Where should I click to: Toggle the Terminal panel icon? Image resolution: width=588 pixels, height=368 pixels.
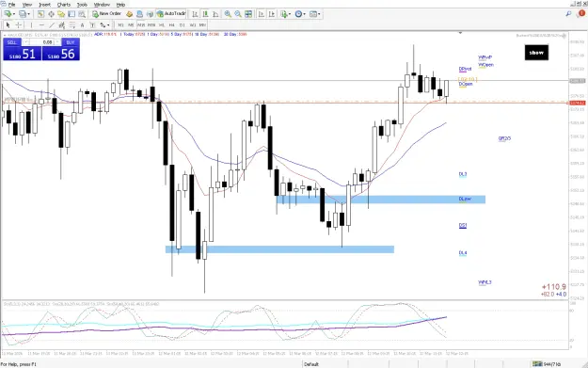click(x=72, y=14)
